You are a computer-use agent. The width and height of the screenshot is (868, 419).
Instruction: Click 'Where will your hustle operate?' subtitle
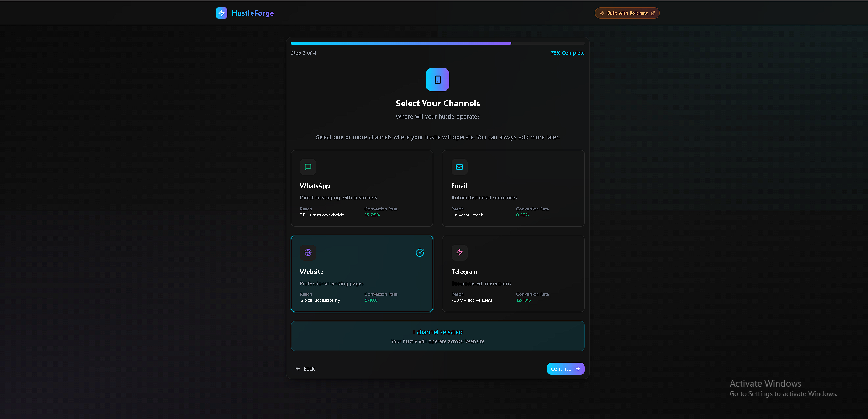pyautogui.click(x=437, y=117)
